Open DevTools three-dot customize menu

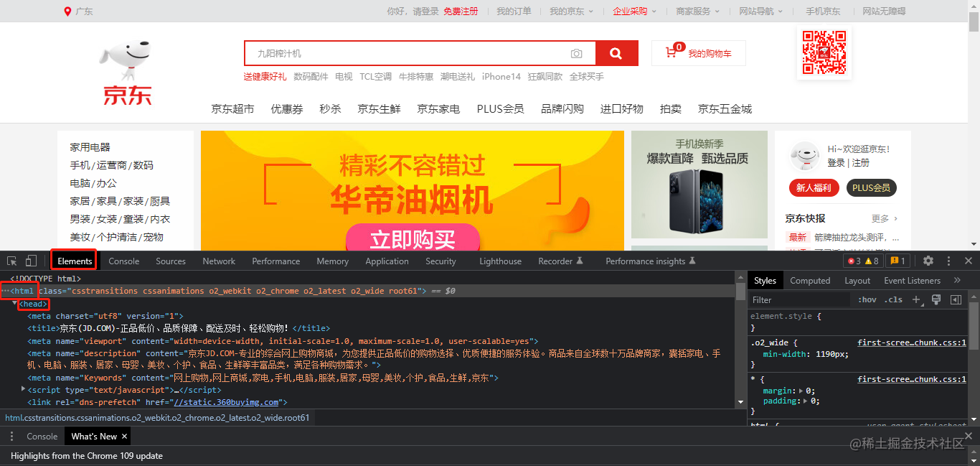pyautogui.click(x=948, y=261)
